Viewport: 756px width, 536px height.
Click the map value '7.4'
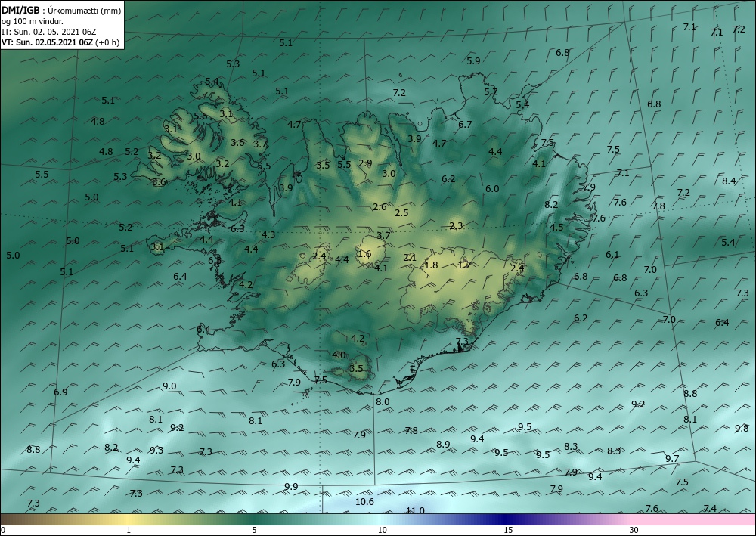click(x=710, y=508)
